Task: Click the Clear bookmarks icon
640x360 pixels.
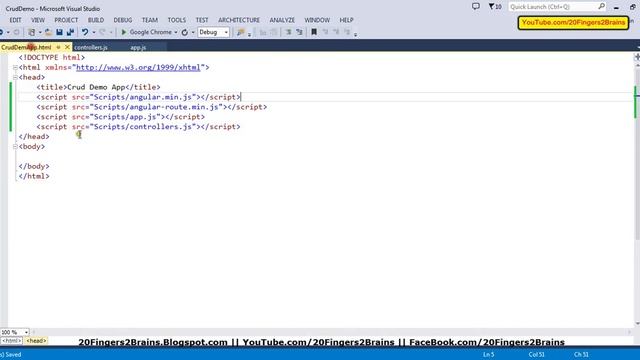Action: coord(347,32)
